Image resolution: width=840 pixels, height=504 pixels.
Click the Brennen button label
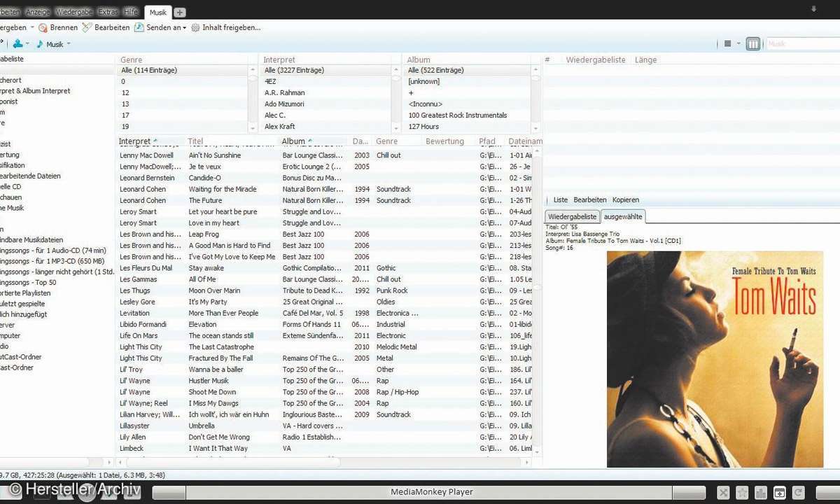64,27
